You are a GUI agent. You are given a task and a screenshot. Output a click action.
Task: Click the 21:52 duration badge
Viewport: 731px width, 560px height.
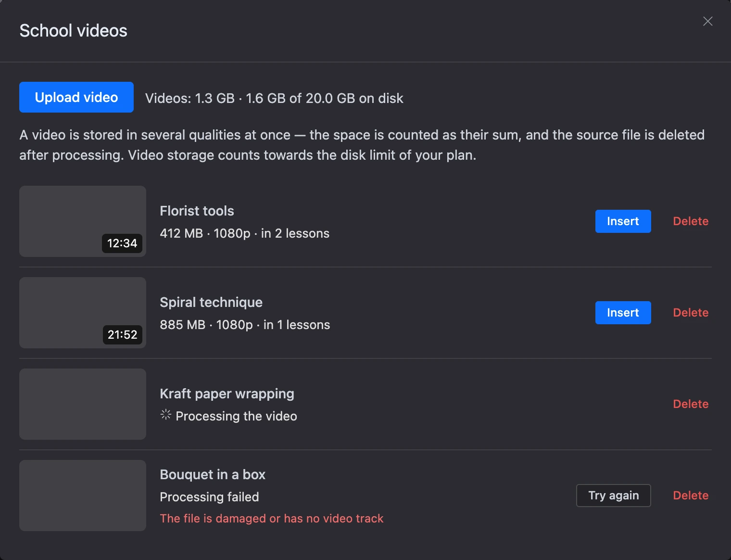pos(122,335)
